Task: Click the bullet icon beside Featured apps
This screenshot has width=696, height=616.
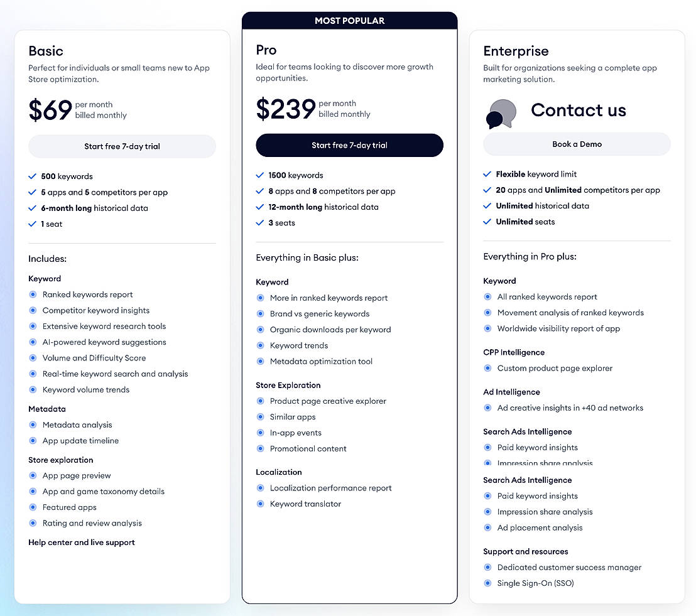Action: coord(33,507)
